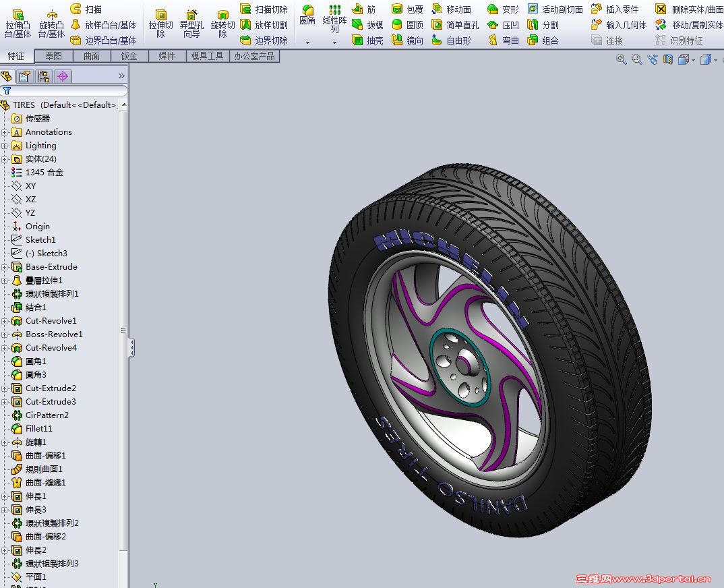Select the 旋转切除 revolve cut tool

tap(222, 24)
